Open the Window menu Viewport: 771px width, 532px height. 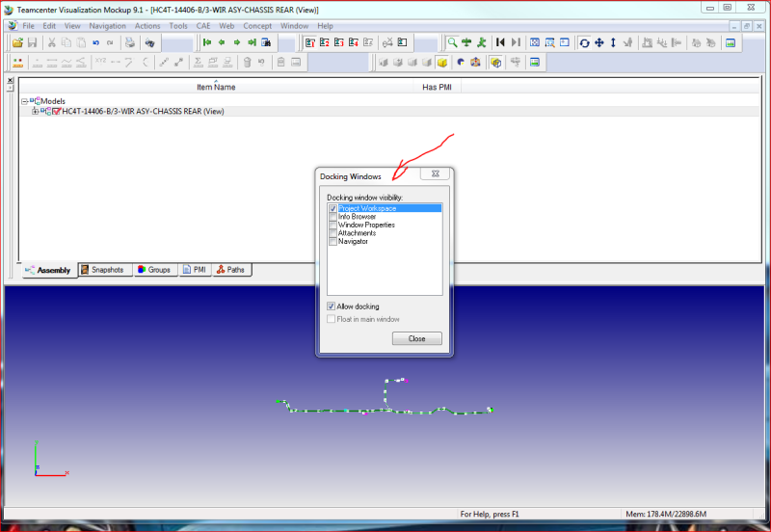coord(295,26)
